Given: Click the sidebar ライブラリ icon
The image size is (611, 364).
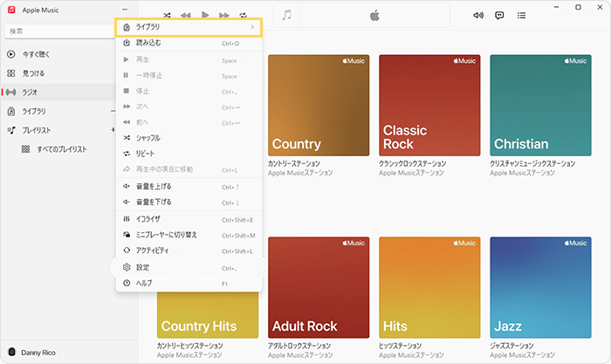Looking at the screenshot, I should click(x=11, y=112).
